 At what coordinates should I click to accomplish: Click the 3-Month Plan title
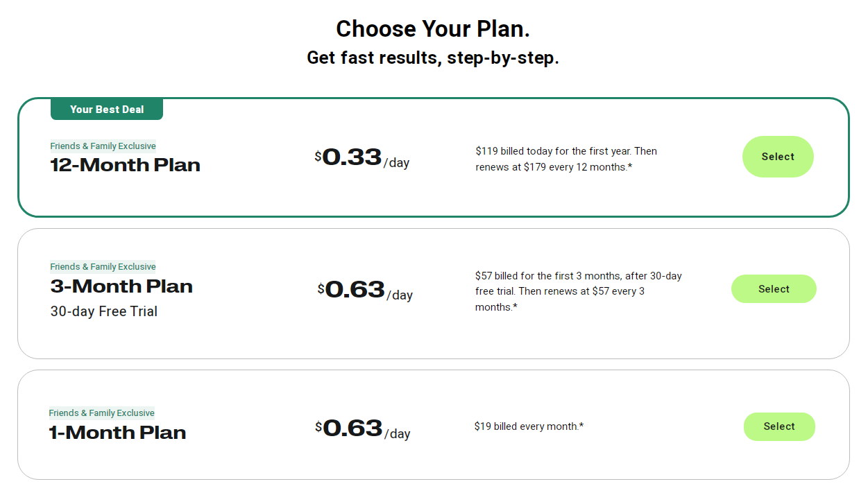click(x=121, y=286)
